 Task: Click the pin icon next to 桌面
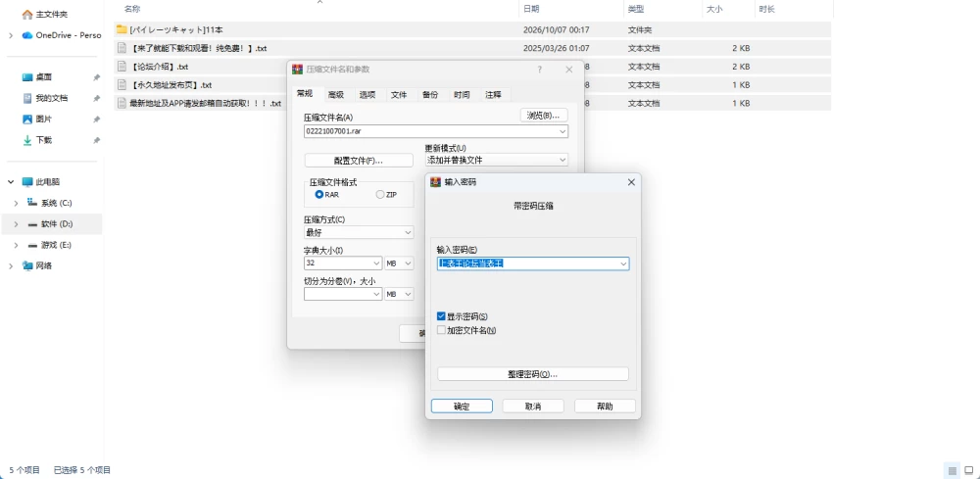[x=96, y=77]
